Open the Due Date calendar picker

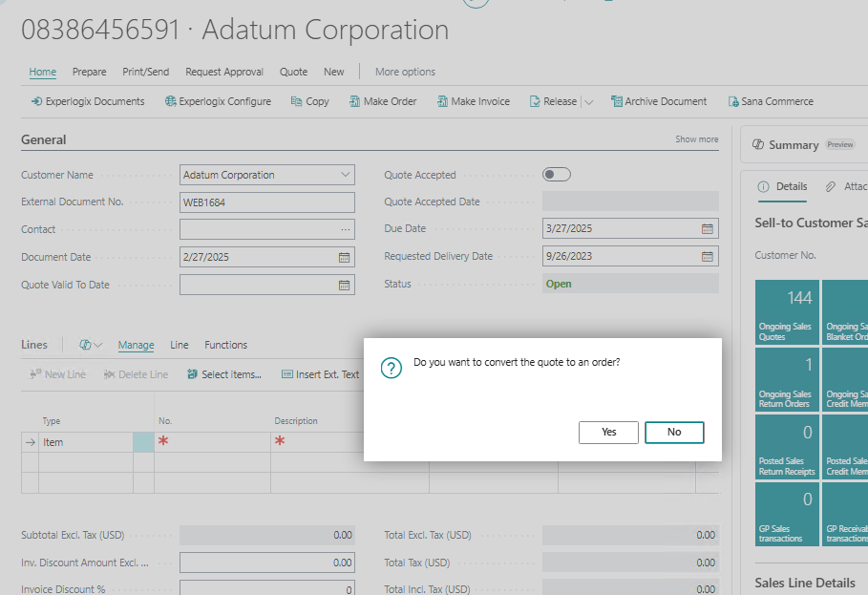pyautogui.click(x=707, y=228)
